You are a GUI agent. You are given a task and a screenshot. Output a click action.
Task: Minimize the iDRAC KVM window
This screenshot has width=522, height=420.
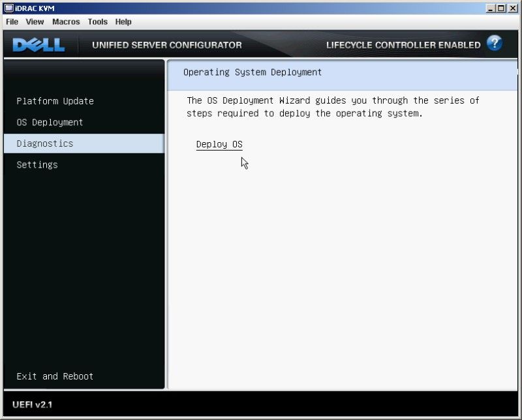click(x=490, y=8)
